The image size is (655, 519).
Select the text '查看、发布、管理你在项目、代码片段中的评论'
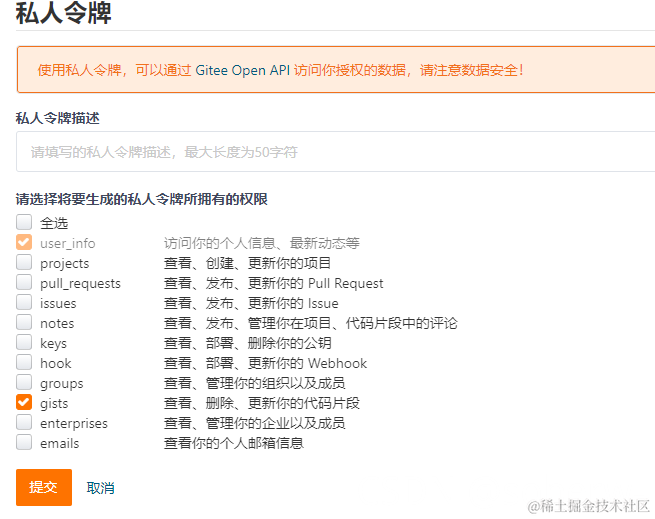pos(310,323)
